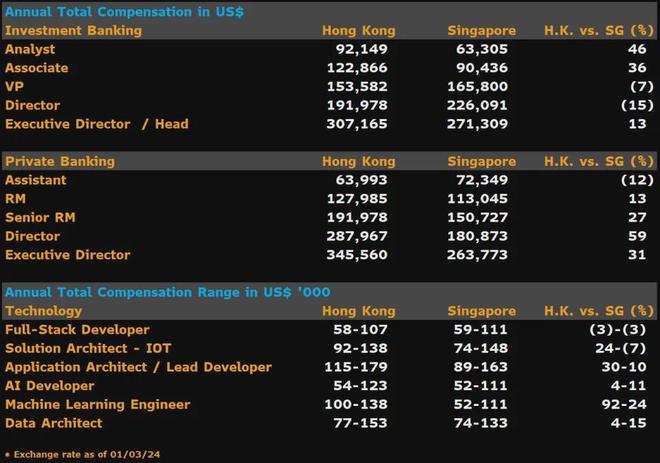Click 'Annual Total Compensation Range in US$ '000' title
The image size is (660, 463).
click(168, 293)
